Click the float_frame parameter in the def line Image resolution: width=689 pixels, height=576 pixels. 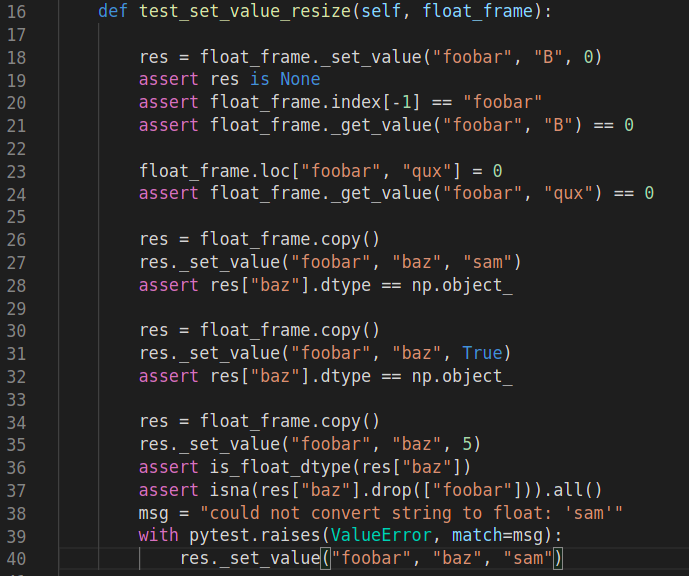(478, 11)
